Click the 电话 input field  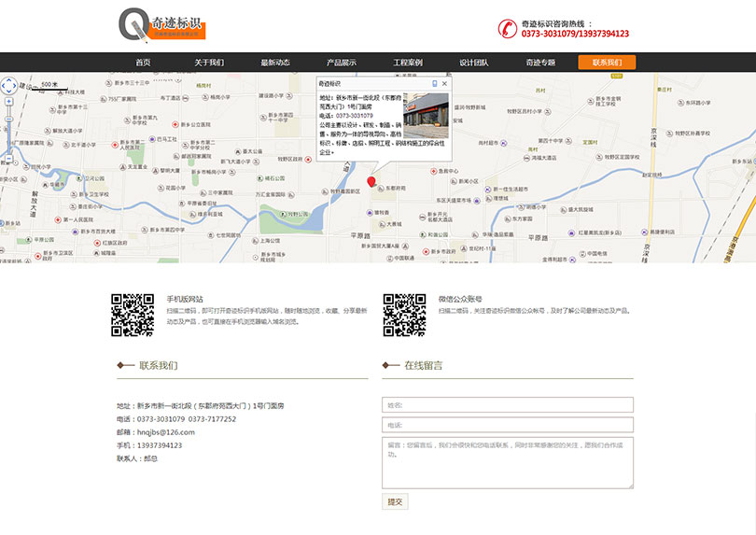coord(507,425)
